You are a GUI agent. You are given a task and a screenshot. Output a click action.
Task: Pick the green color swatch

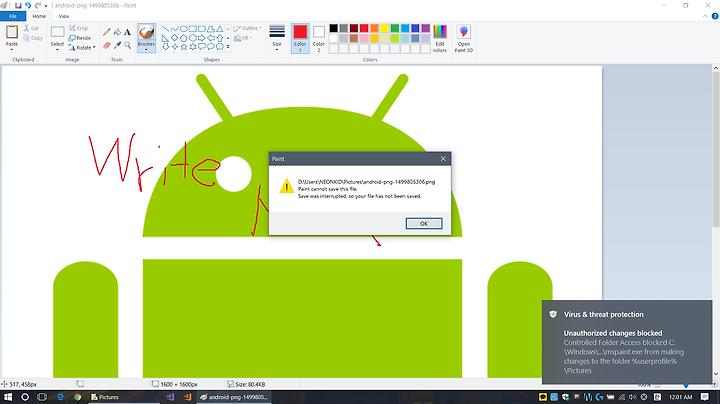[395, 28]
